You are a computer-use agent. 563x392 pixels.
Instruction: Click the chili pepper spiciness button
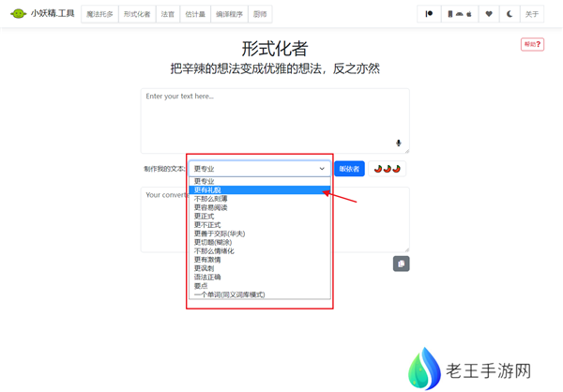pos(387,169)
